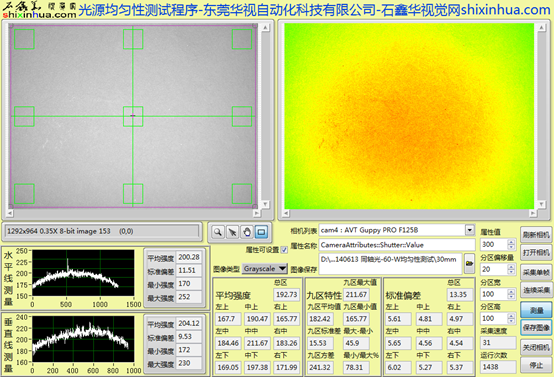The image size is (554, 377).
Task: Select the arrow pointer selection tool
Action: [x=232, y=232]
